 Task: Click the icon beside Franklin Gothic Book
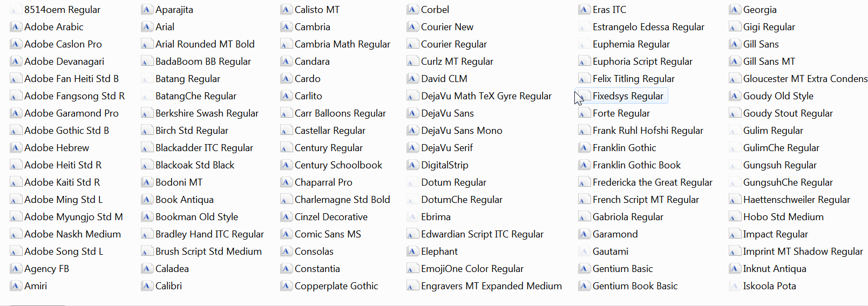tap(584, 165)
